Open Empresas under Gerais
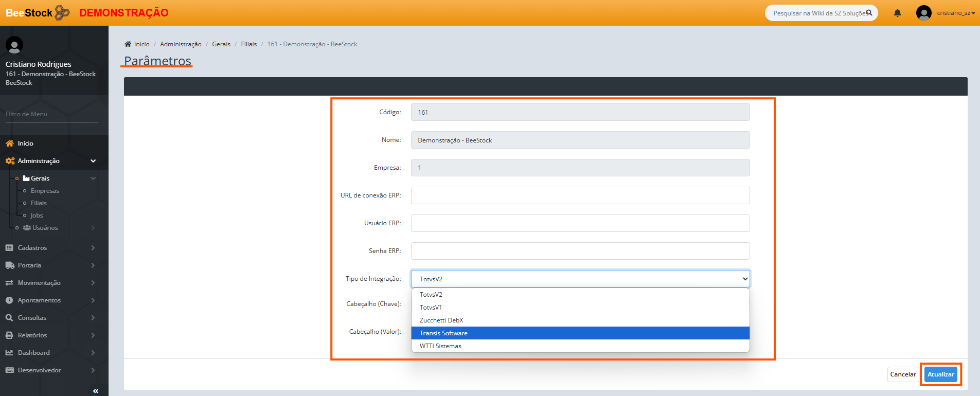This screenshot has height=396, width=980. click(x=45, y=191)
